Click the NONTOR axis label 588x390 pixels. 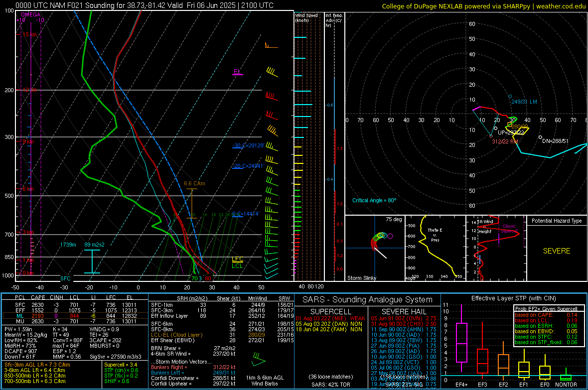click(x=566, y=385)
